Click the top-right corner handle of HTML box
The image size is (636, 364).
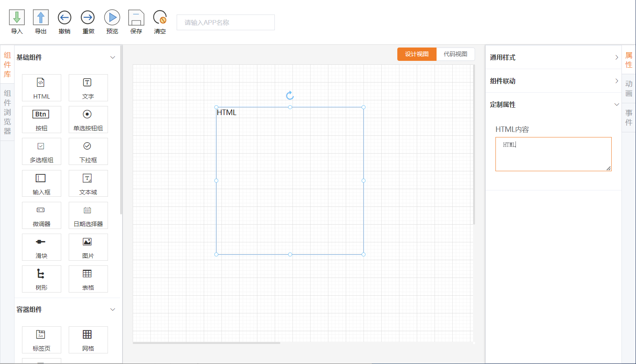364,107
